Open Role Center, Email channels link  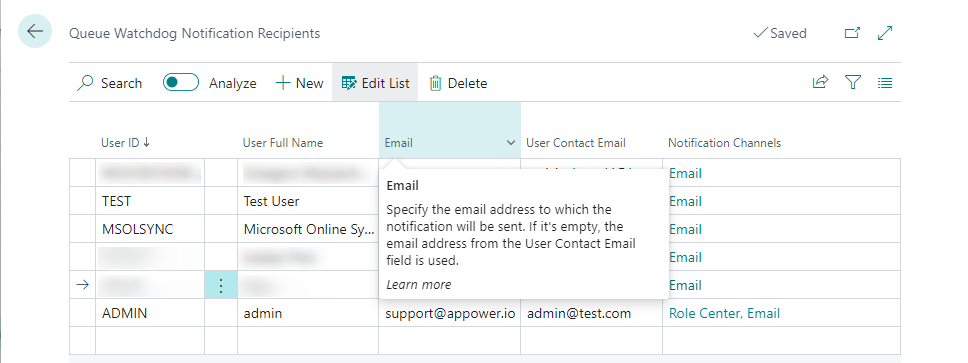click(724, 313)
